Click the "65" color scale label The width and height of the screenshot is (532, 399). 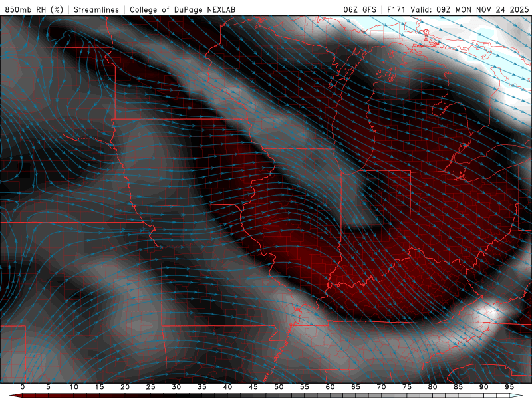pyautogui.click(x=356, y=387)
